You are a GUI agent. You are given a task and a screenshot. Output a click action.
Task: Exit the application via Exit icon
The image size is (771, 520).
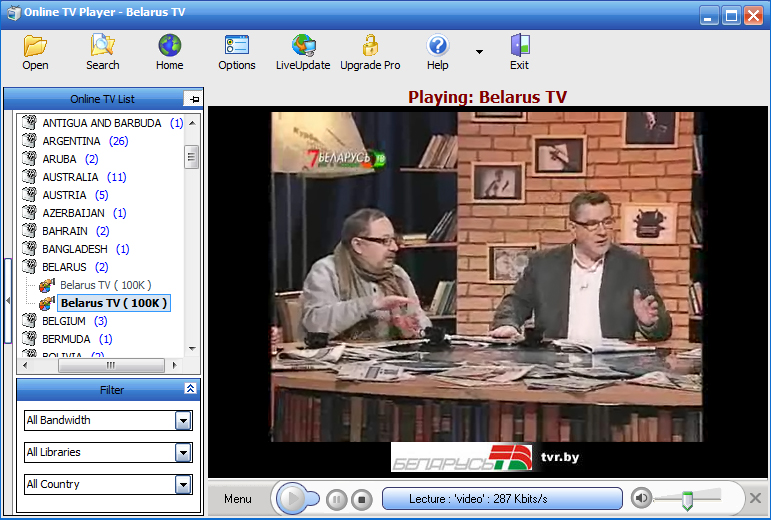[x=519, y=52]
